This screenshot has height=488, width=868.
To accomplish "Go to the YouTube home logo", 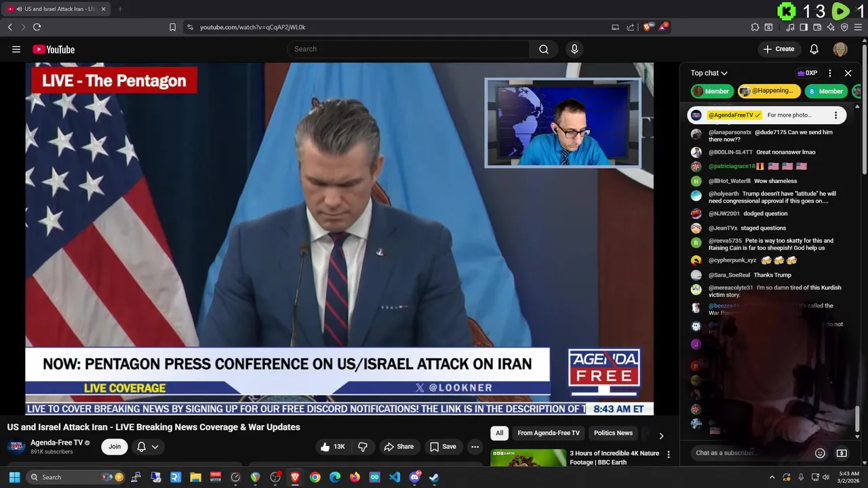I will [x=54, y=49].
